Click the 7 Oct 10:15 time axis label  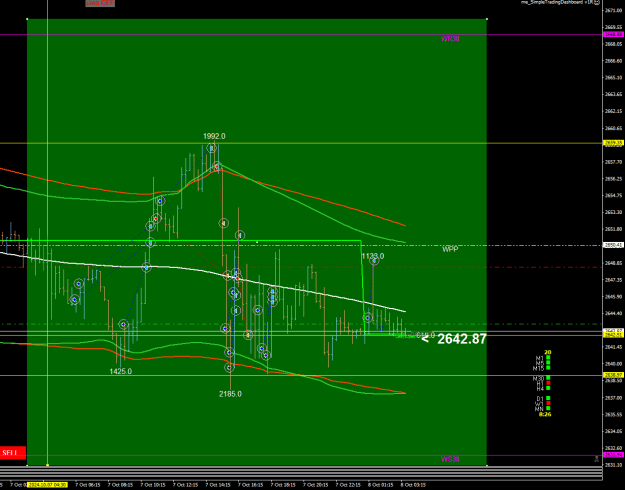(x=153, y=485)
